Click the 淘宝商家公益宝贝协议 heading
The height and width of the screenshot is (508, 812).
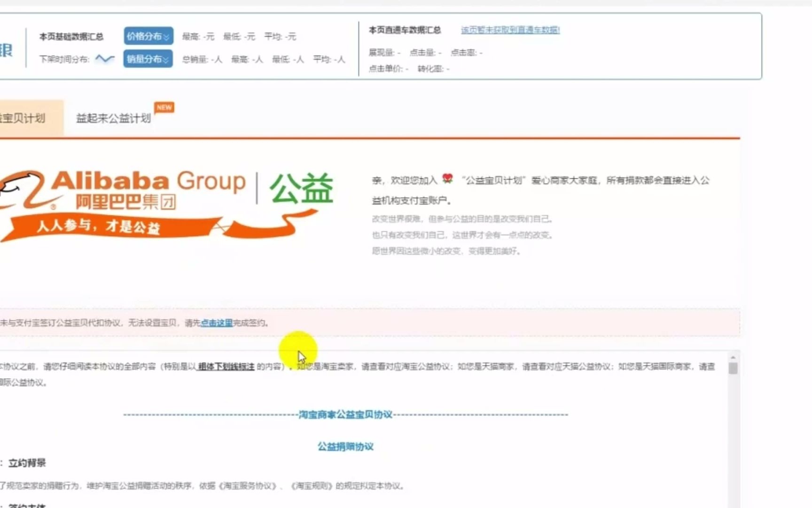[x=345, y=414]
